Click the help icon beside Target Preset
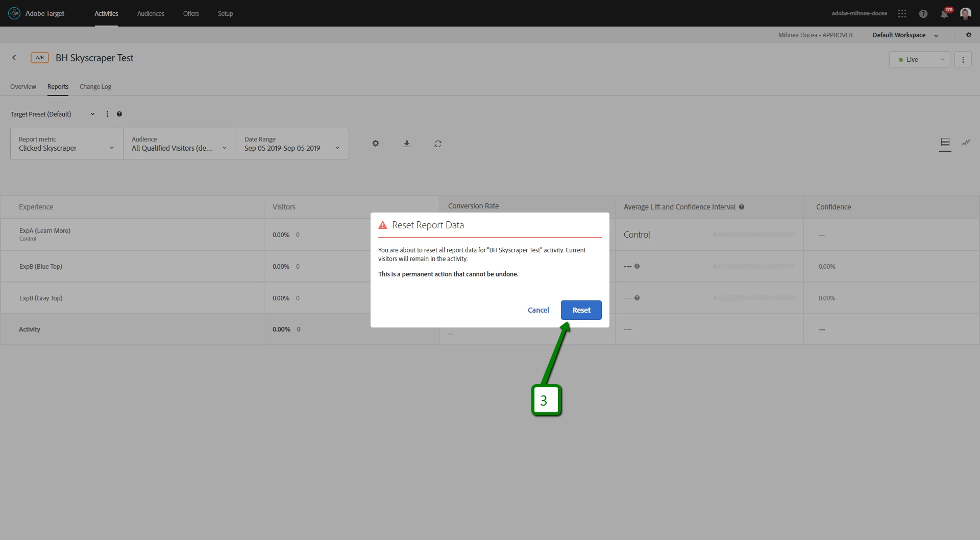This screenshot has height=540, width=980. (x=119, y=114)
